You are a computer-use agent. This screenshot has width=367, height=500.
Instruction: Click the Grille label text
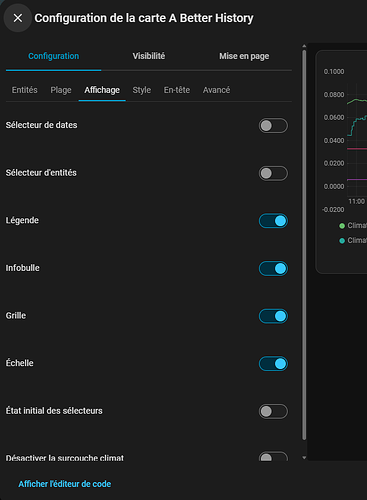tap(16, 316)
